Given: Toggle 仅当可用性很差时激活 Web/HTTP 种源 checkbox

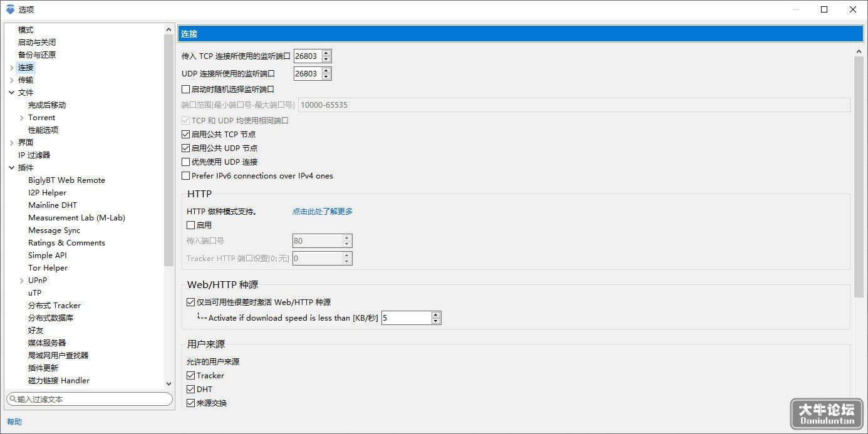Looking at the screenshot, I should point(191,302).
